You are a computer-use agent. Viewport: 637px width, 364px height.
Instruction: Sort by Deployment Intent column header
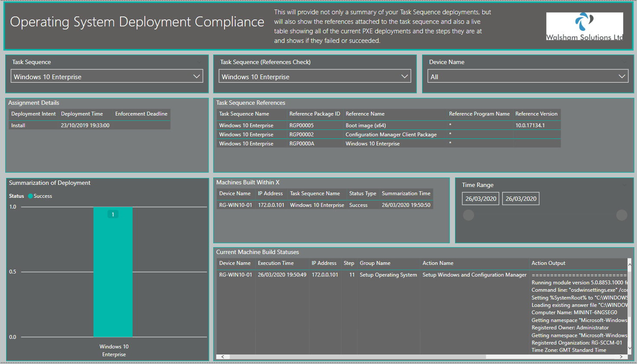pyautogui.click(x=33, y=114)
